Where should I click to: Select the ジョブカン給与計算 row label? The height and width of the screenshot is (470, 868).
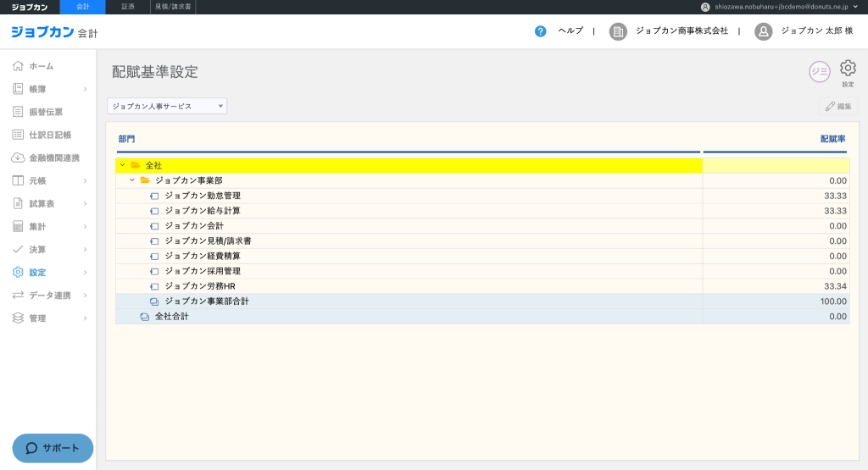[203, 211]
